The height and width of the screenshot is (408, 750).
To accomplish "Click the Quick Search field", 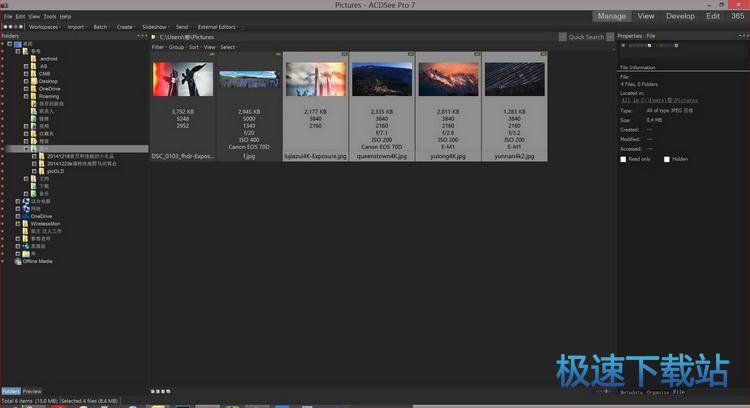I will pos(586,37).
